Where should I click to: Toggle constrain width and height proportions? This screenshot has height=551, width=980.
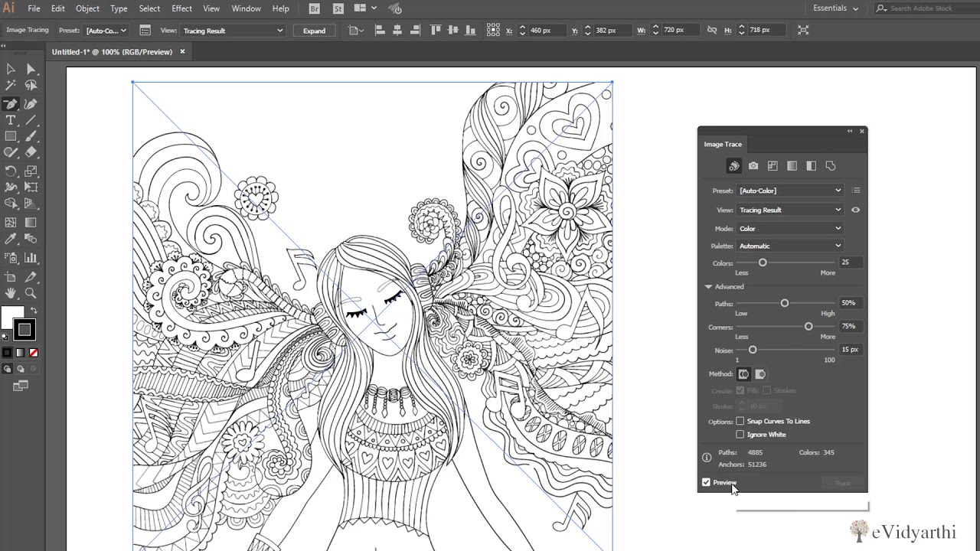click(712, 30)
